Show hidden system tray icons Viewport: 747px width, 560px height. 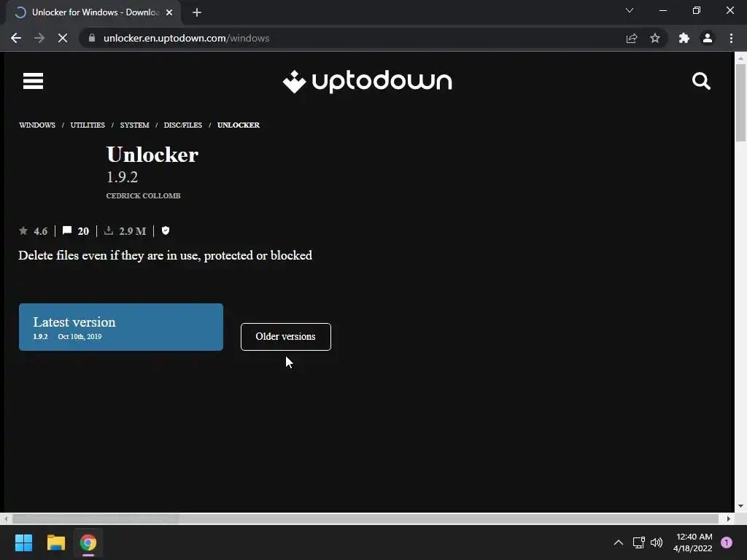pos(619,542)
